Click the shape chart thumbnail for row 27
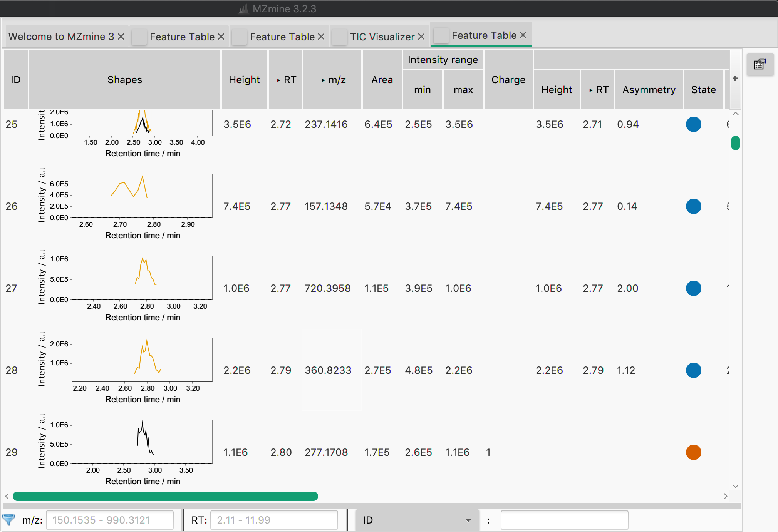The image size is (778, 532). pos(142,278)
